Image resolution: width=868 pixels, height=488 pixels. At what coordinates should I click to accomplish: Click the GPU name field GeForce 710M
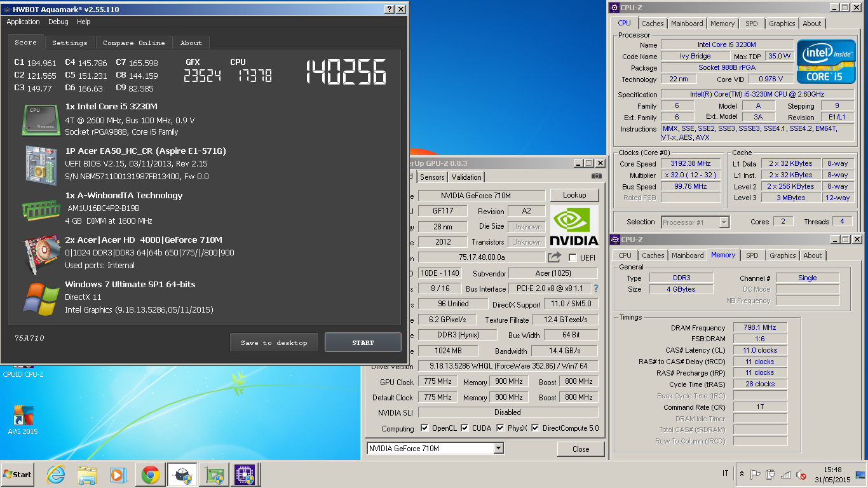[x=482, y=195]
